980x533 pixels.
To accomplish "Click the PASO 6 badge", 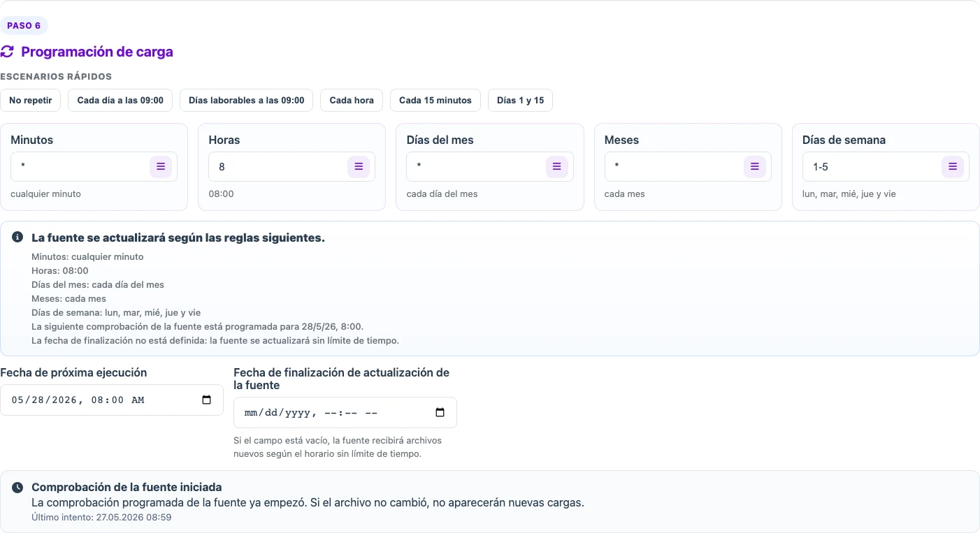I will [x=24, y=26].
